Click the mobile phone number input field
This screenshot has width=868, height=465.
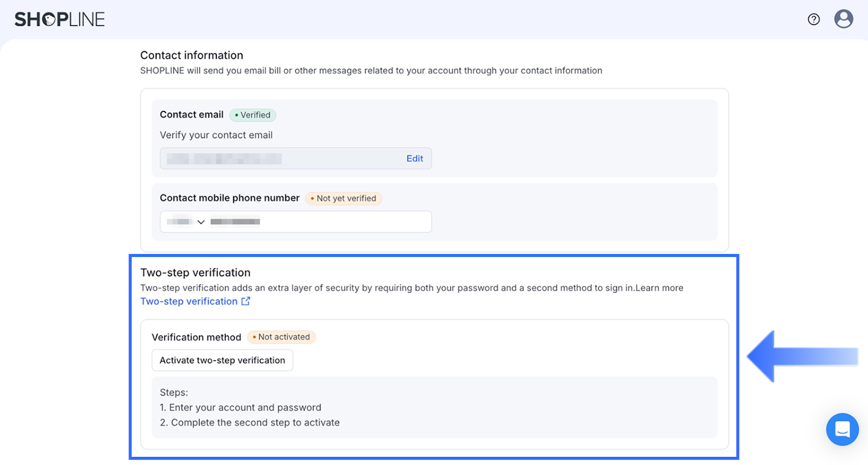tap(325, 222)
